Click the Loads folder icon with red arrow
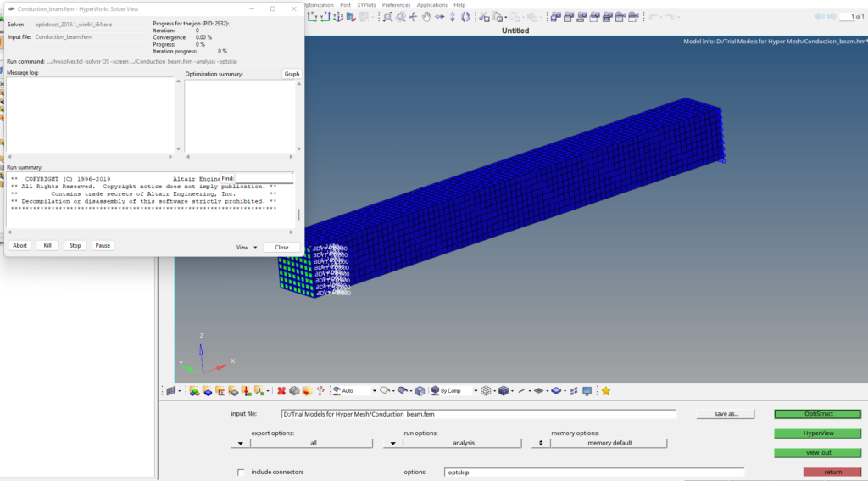Image resolution: width=868 pixels, height=481 pixels. [x=247, y=391]
